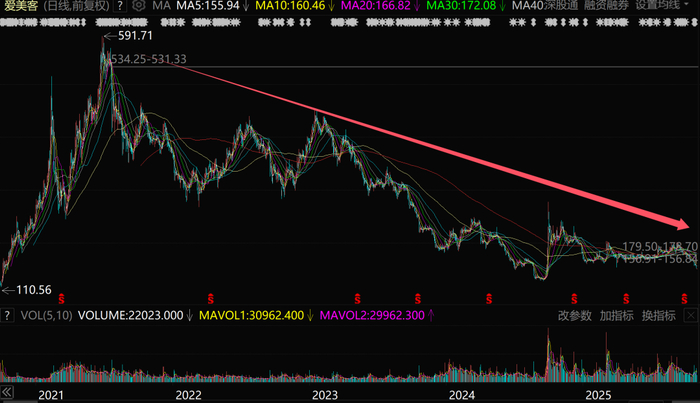Click the S event marker in early 2024

(x=489, y=299)
